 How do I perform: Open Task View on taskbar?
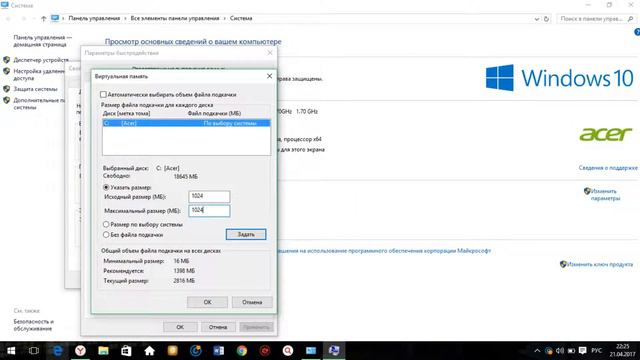34,351
